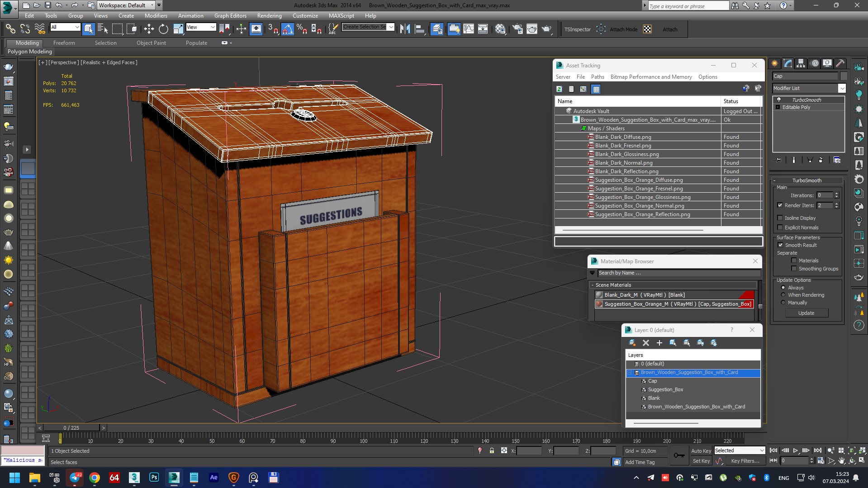This screenshot has width=868, height=488.
Task: Open Select by Name list tool
Action: click(x=103, y=29)
